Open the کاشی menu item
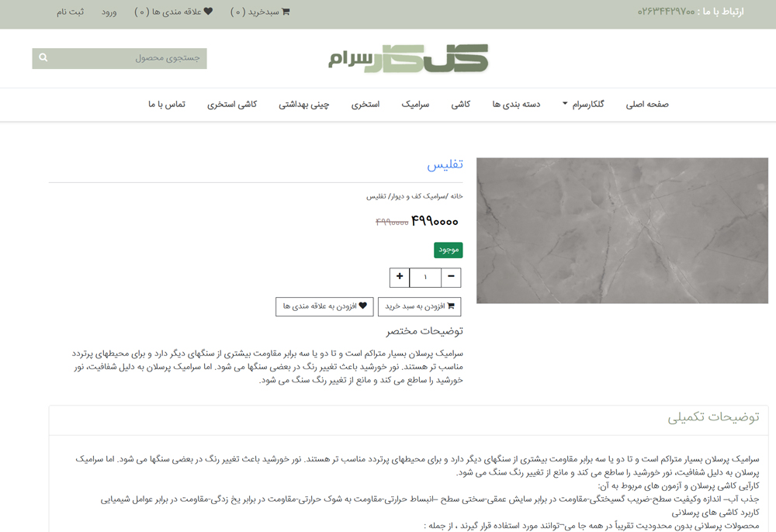This screenshot has width=776, height=532. (461, 104)
